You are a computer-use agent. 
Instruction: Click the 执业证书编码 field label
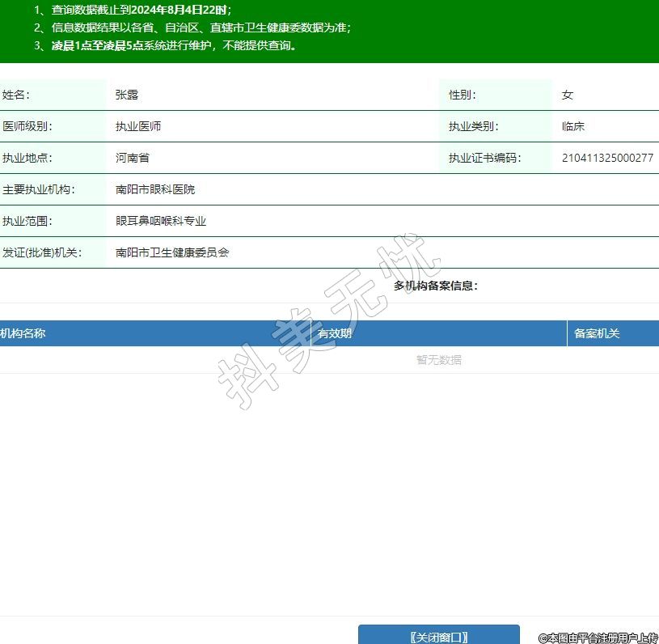pyautogui.click(x=484, y=158)
